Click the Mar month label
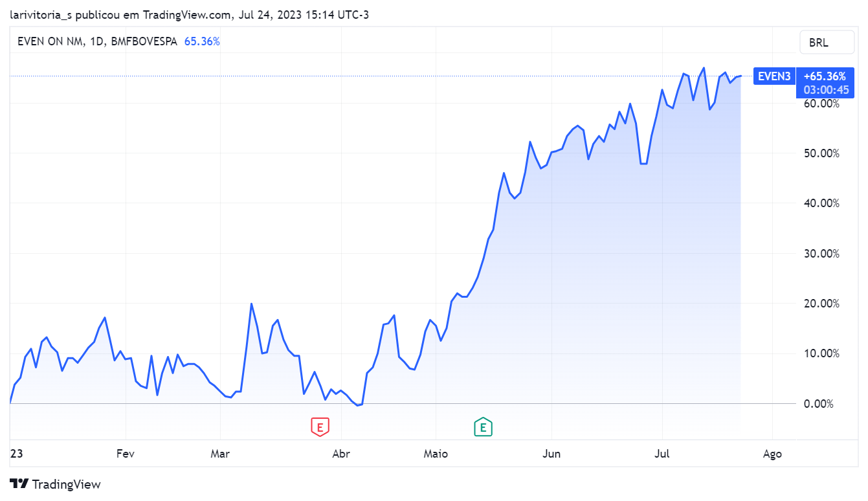This screenshot has width=868, height=501. click(220, 454)
